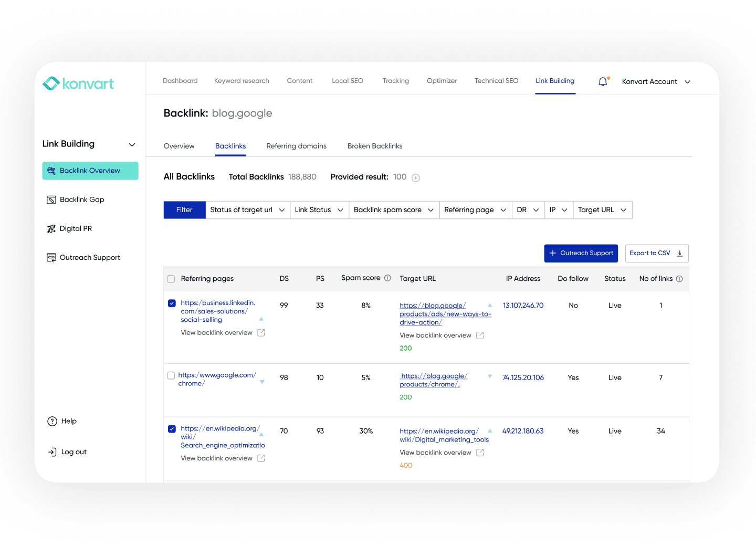The width and height of the screenshot is (756, 546).
Task: Open Backlink Gap from the sidebar icon
Action: (51, 199)
